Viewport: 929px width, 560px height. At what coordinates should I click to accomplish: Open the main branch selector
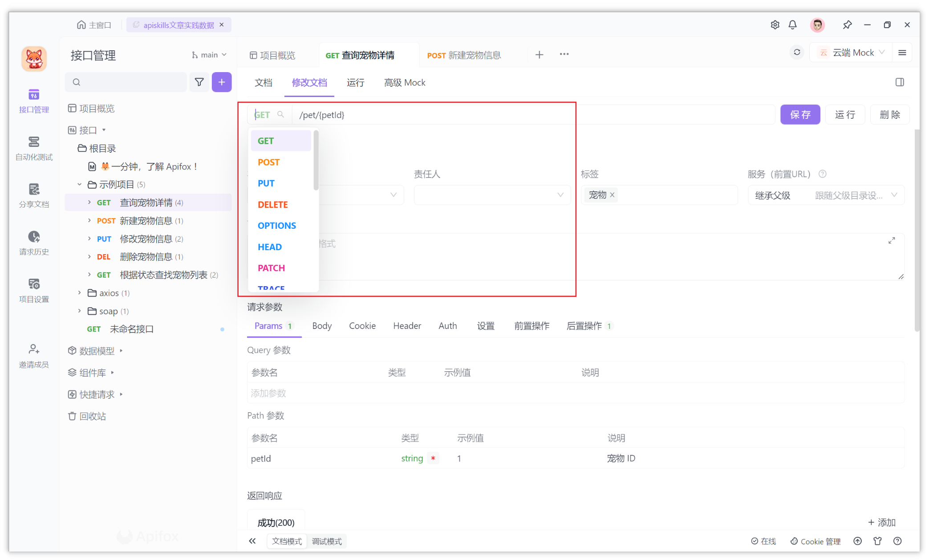click(208, 54)
